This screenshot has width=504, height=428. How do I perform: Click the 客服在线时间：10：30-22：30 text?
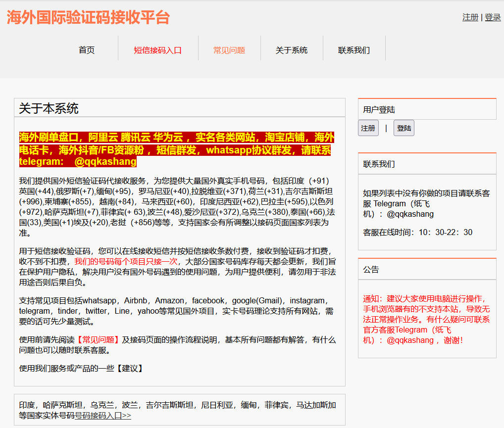point(417,233)
